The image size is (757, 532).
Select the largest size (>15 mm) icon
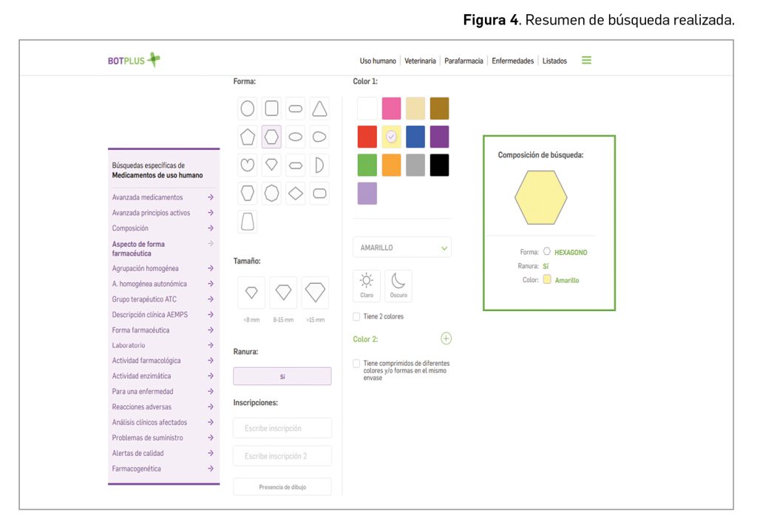coord(315,293)
